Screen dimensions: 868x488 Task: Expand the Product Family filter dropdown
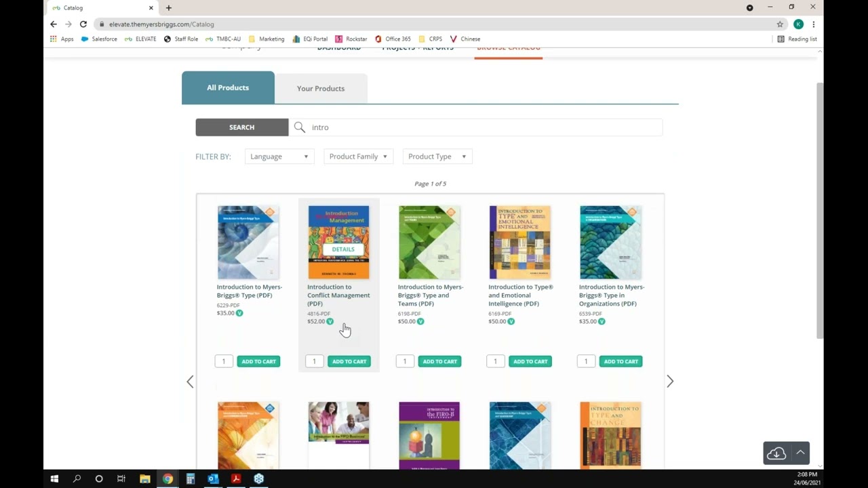pyautogui.click(x=358, y=157)
